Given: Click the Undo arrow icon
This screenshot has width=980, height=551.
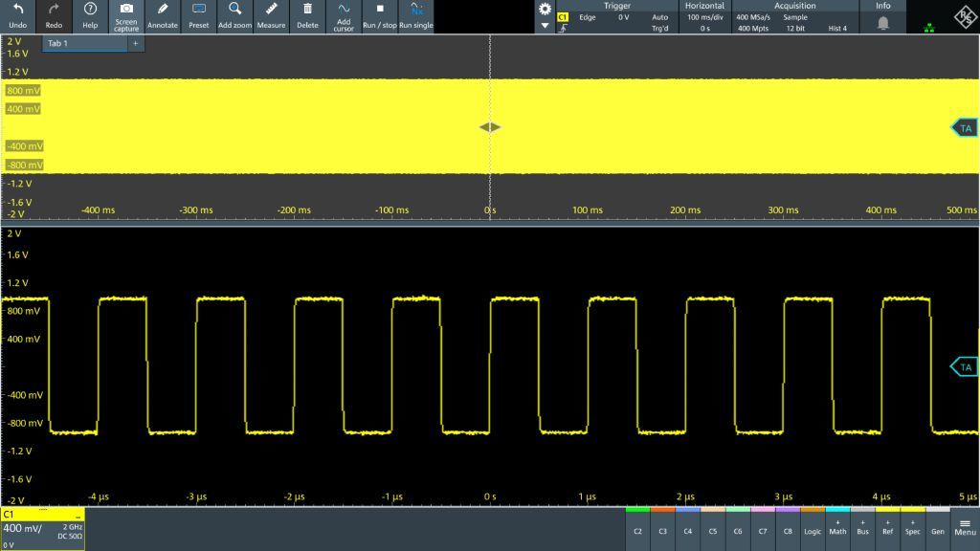Looking at the screenshot, I should pos(18,10).
